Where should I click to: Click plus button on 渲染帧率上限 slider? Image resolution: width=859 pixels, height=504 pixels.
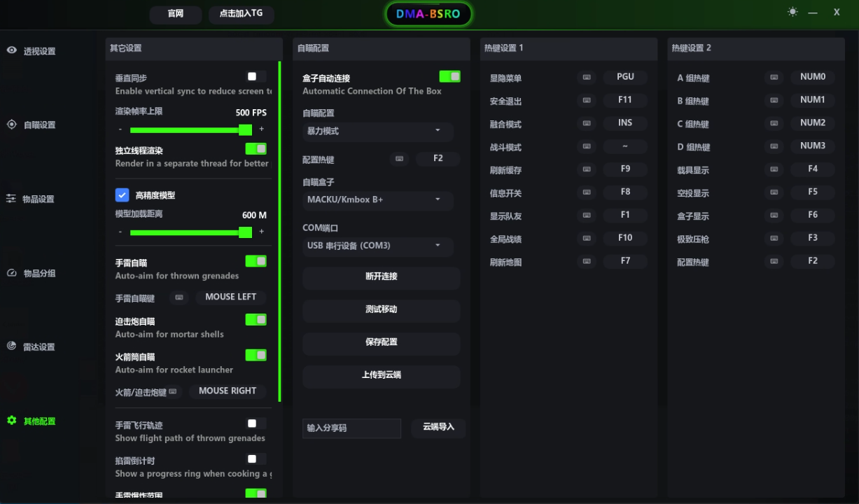coord(262,129)
